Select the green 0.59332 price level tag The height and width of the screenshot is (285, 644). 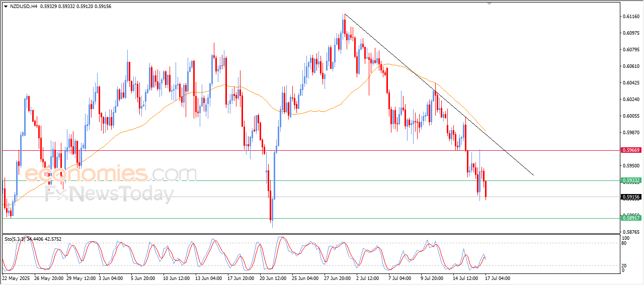[631, 180]
